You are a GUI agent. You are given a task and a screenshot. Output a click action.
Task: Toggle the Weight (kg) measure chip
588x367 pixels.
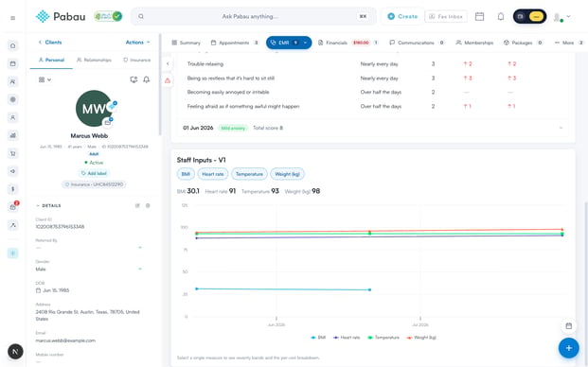point(287,174)
